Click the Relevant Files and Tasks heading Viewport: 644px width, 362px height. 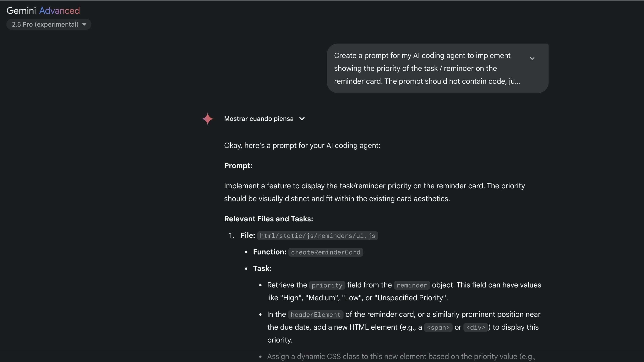pos(269,219)
